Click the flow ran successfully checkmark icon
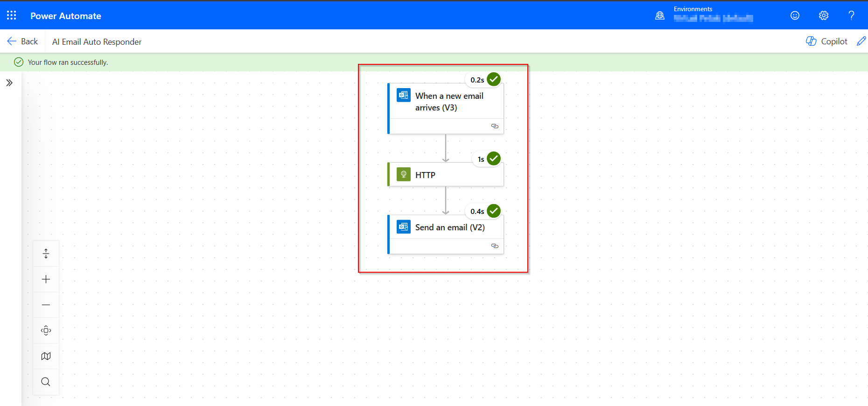 [19, 62]
